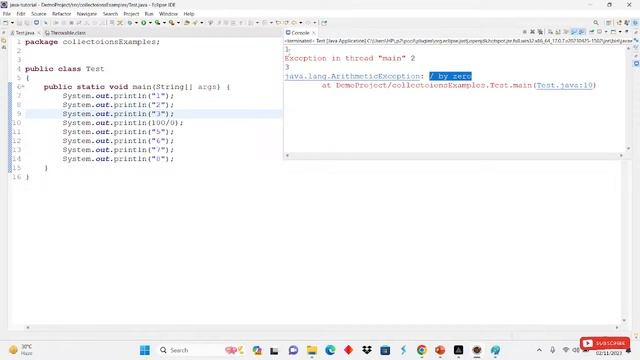
Task: Click the Debug bug icon in toolbar
Action: [x=130, y=23]
